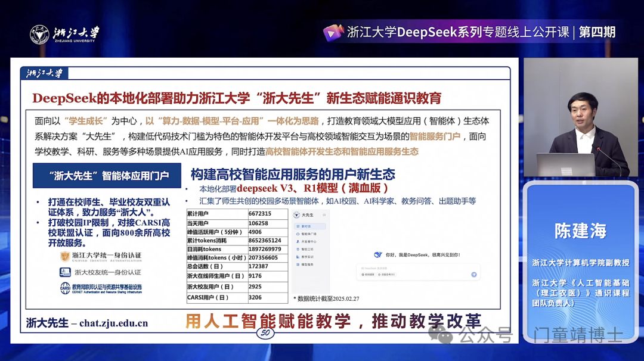Click the slide title starting with DeepSeek的本地化部署

[237, 98]
